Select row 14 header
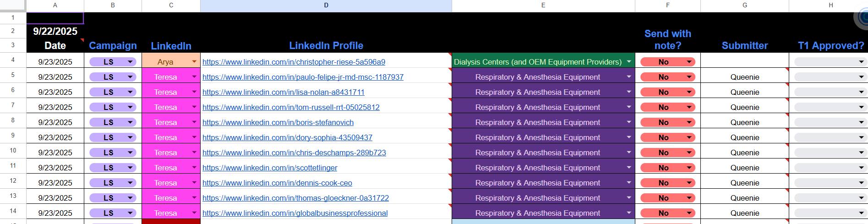 (13, 211)
